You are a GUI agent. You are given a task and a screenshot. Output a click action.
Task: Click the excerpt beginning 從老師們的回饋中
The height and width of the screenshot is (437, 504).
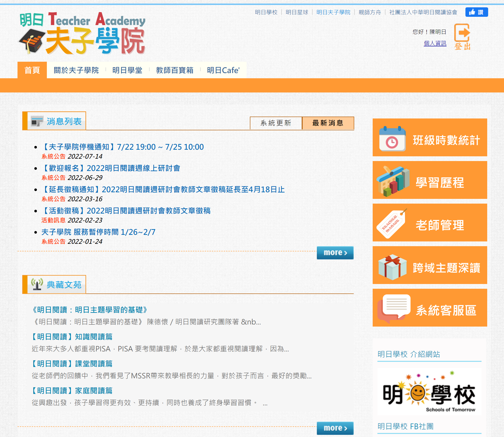point(172,376)
